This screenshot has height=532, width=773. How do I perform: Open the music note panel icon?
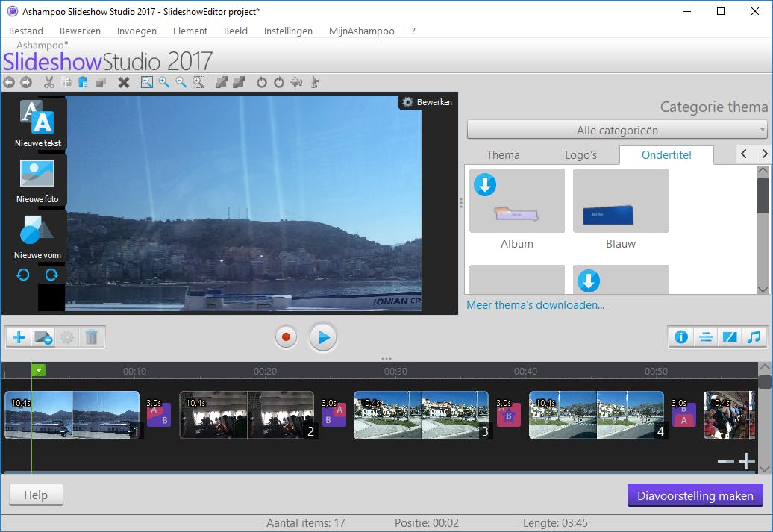(754, 337)
